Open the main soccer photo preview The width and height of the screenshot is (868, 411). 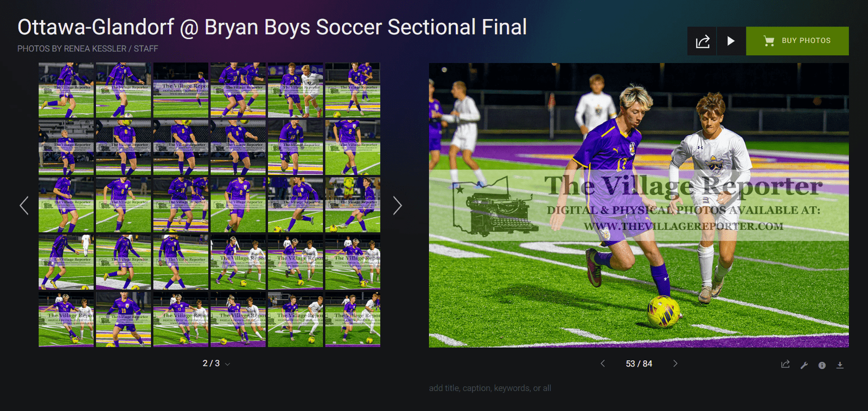click(639, 205)
